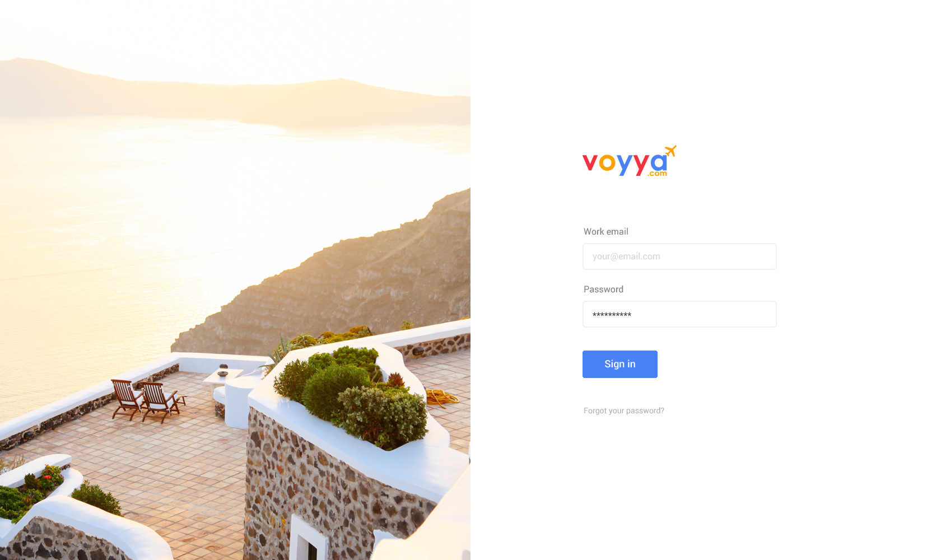
Task: Click the yellow letter 'o' in logo
Action: pyautogui.click(x=607, y=163)
